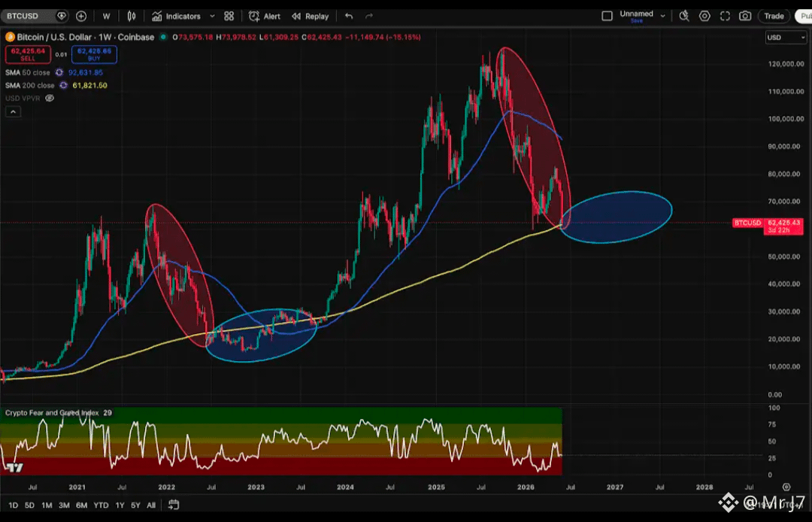Expand the Indicators favorites dropdown arrow
Viewport: 812px width, 522px height.
click(x=212, y=16)
